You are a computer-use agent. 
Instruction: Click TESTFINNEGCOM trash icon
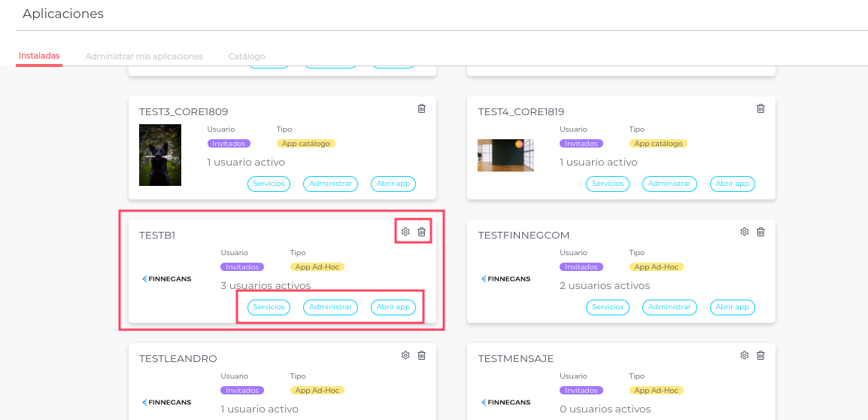(760, 232)
